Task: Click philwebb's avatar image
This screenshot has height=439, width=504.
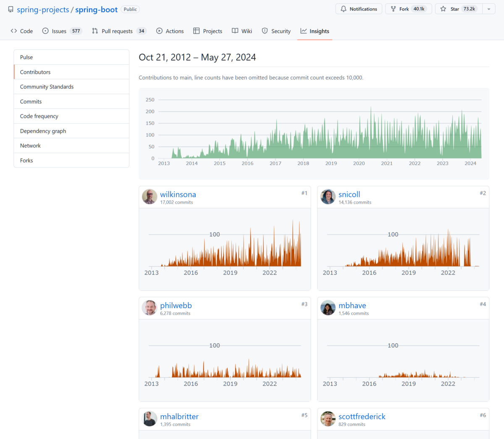Action: [150, 308]
